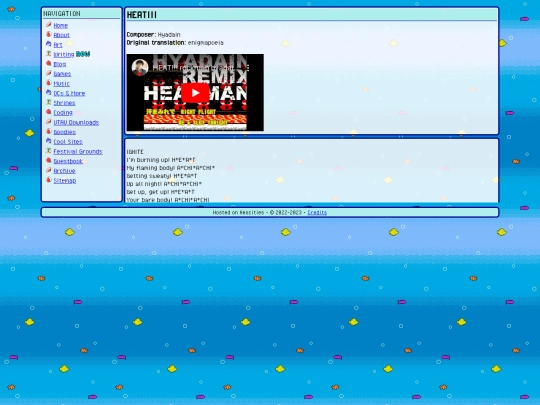Visit the Cool Sites link
The height and width of the screenshot is (405, 540).
[x=68, y=142]
